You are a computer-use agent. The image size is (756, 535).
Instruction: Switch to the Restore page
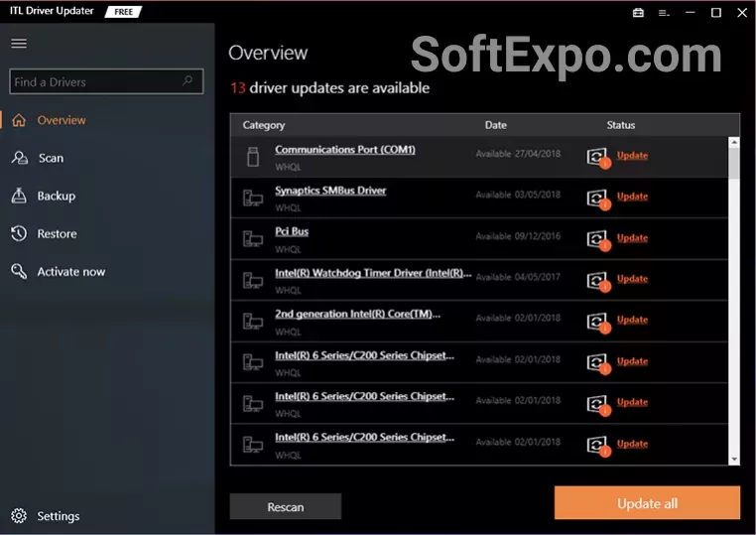57,234
